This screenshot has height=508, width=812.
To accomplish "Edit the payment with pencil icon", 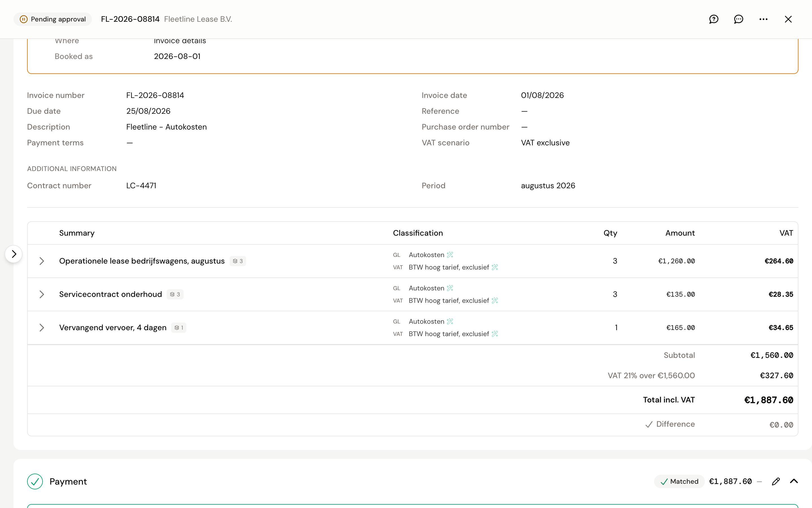I will click(x=776, y=481).
